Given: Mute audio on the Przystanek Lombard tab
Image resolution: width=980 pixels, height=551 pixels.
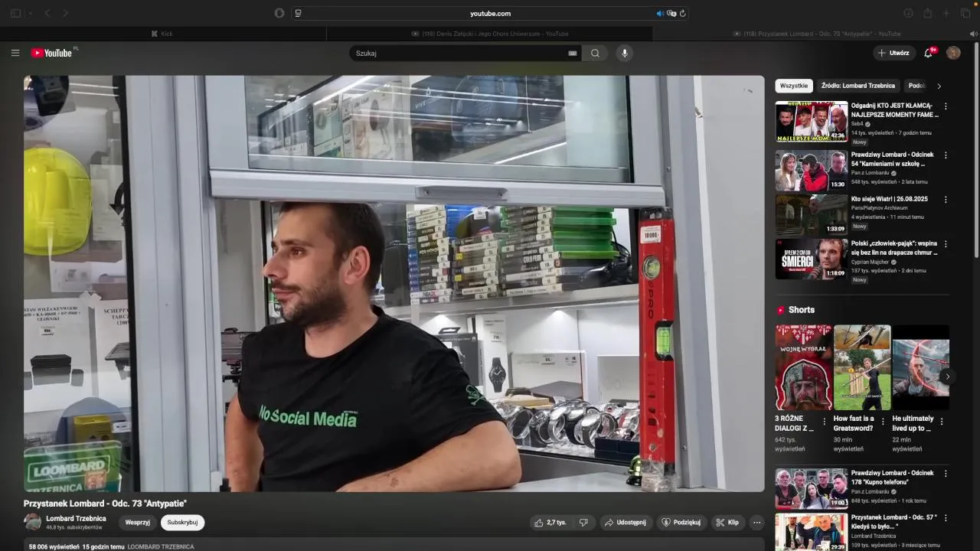Looking at the screenshot, I should point(974,34).
